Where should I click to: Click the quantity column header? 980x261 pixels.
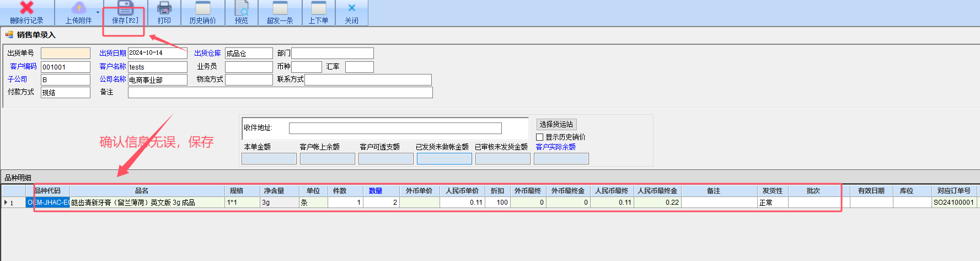click(x=376, y=191)
